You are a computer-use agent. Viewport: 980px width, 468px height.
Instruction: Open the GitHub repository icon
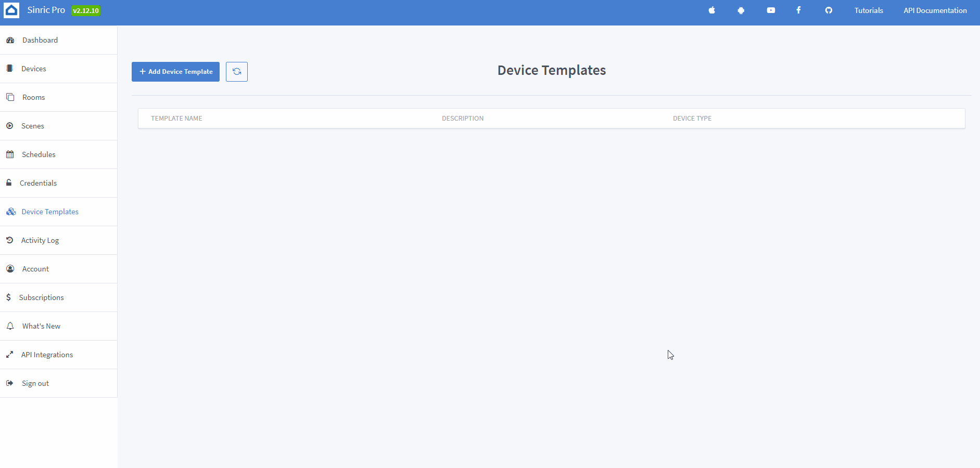(x=828, y=10)
